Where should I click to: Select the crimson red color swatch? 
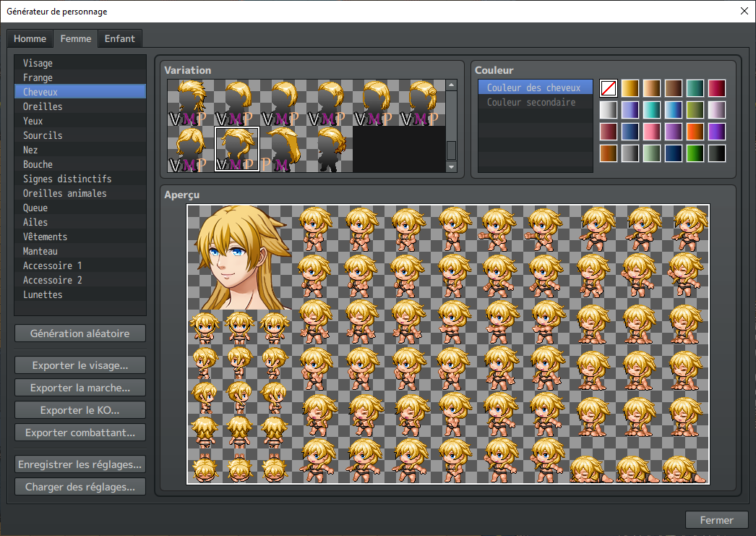pos(717,88)
